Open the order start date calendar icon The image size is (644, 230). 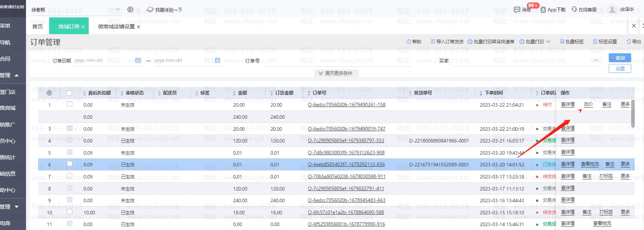point(138,60)
